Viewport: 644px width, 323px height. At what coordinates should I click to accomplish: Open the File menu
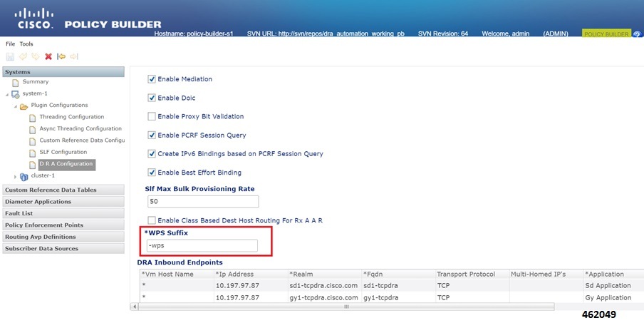coord(10,44)
